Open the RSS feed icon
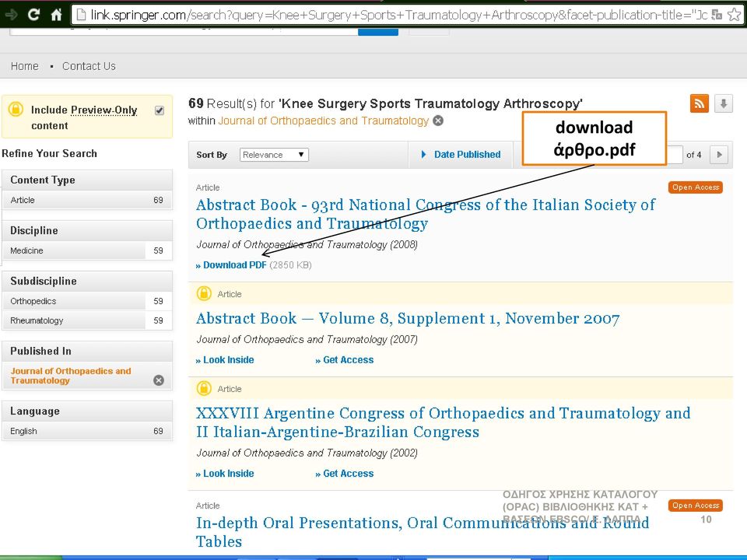 [700, 103]
